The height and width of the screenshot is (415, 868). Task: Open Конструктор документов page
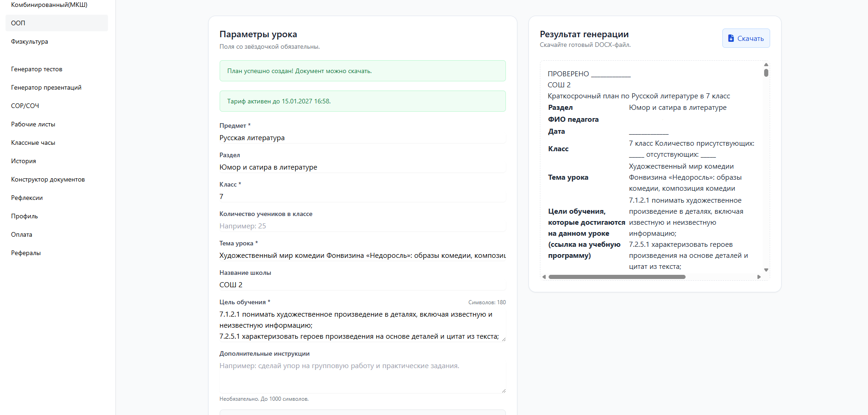(x=48, y=179)
